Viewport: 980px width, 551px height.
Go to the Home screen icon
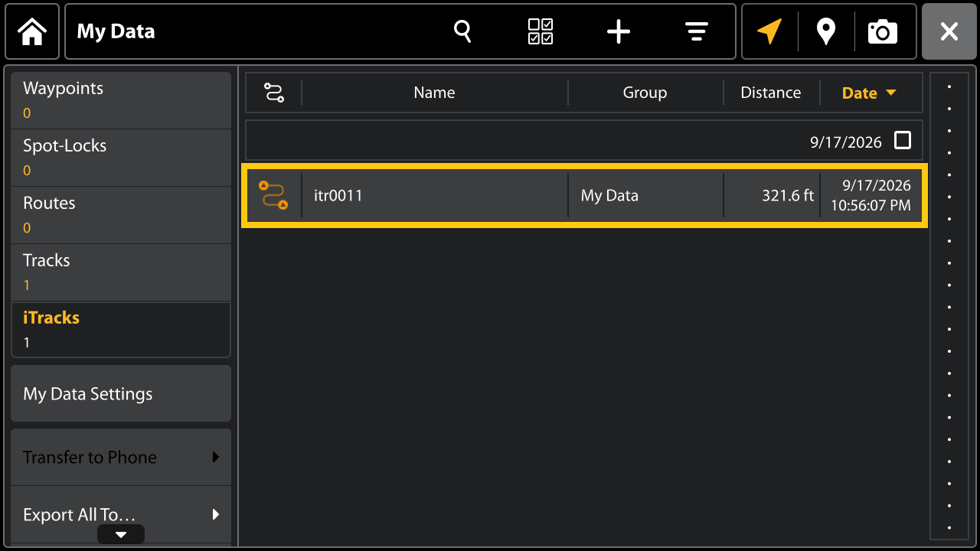tap(32, 31)
